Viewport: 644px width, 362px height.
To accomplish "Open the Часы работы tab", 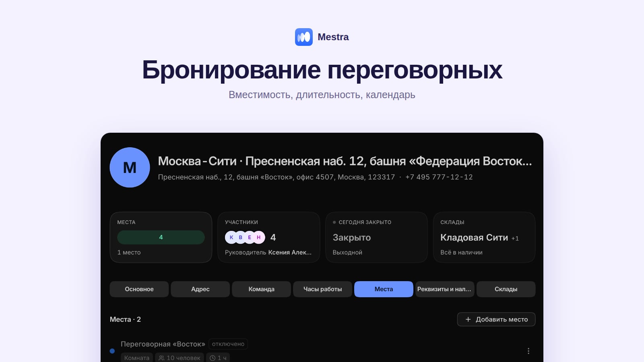I will point(323,289).
